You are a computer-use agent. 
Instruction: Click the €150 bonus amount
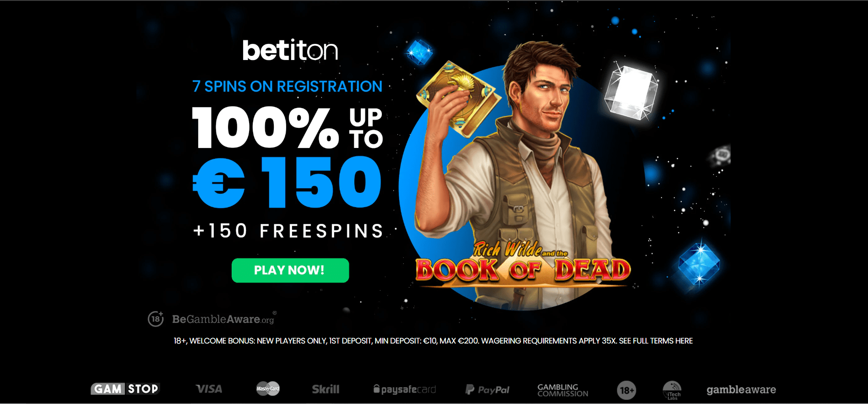pyautogui.click(x=287, y=182)
